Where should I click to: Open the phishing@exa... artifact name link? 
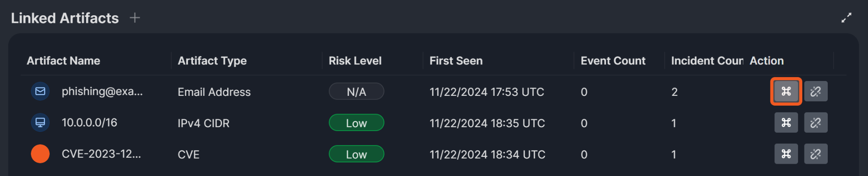tap(102, 92)
